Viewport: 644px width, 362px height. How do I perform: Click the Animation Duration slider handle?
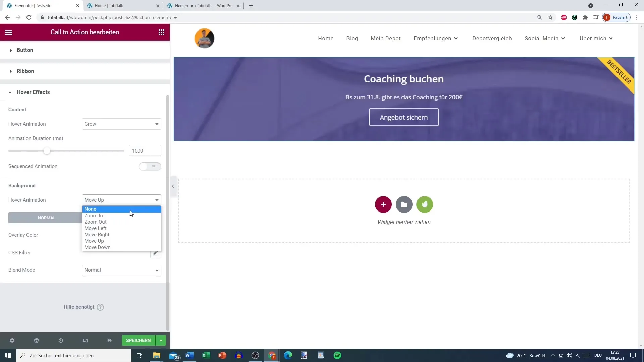(x=47, y=151)
